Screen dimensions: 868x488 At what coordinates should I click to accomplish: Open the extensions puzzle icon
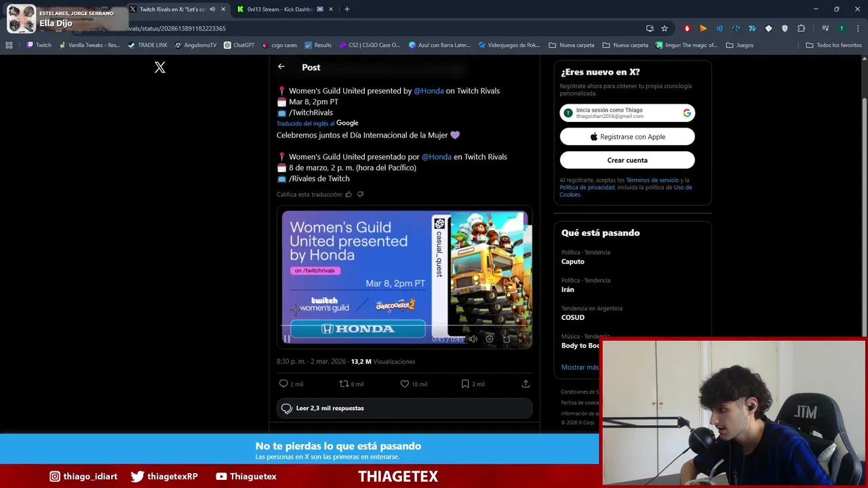(802, 28)
